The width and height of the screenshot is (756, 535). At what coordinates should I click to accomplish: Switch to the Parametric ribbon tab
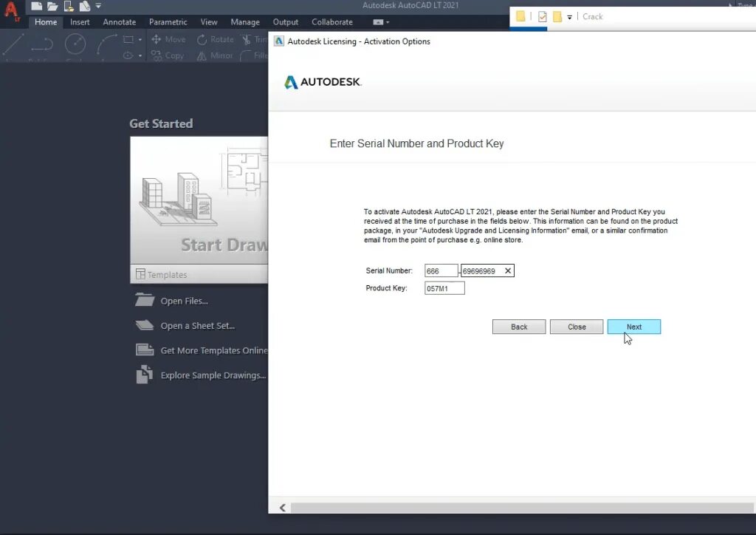point(168,22)
